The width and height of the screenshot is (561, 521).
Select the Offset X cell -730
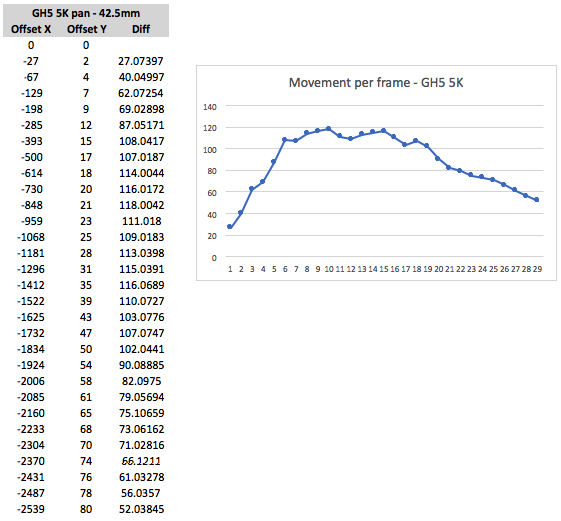pos(31,189)
